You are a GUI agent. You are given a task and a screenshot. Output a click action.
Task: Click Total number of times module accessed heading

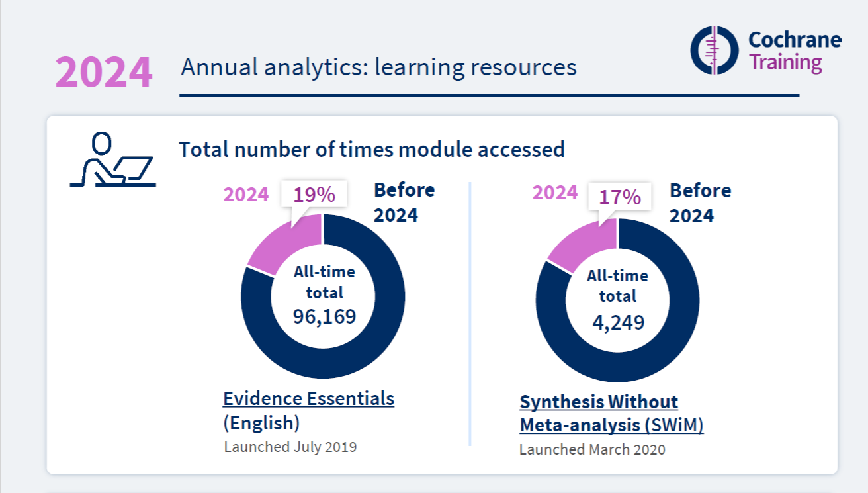point(372,150)
